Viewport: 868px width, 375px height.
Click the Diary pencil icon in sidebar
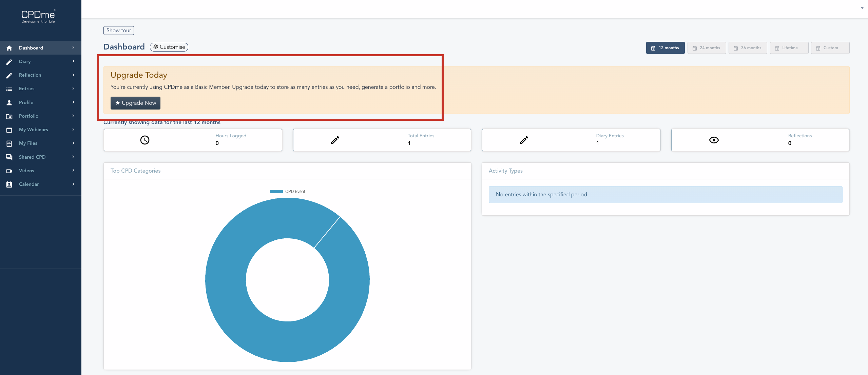9,62
